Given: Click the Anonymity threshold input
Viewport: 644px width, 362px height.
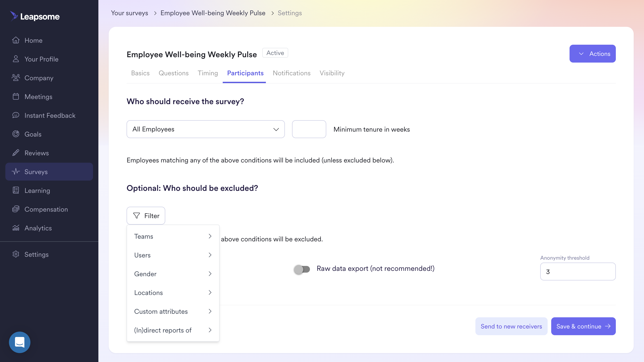Looking at the screenshot, I should [x=578, y=271].
